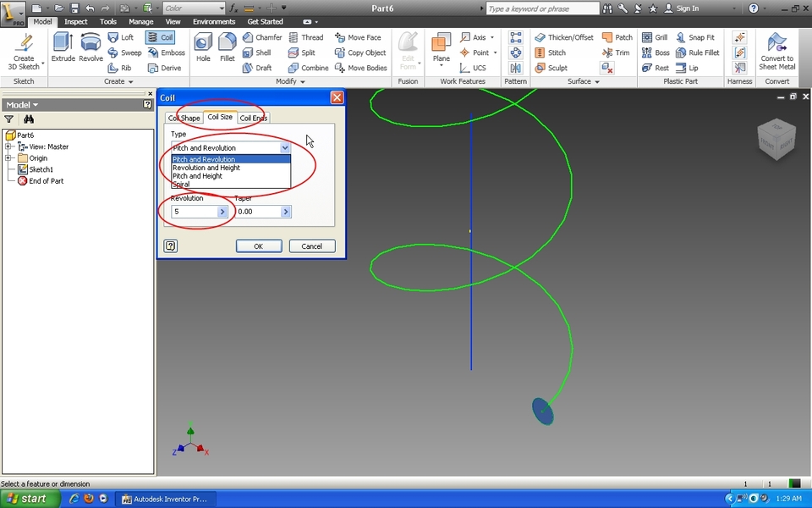Switch to the Coil Ends tab

[x=253, y=118]
